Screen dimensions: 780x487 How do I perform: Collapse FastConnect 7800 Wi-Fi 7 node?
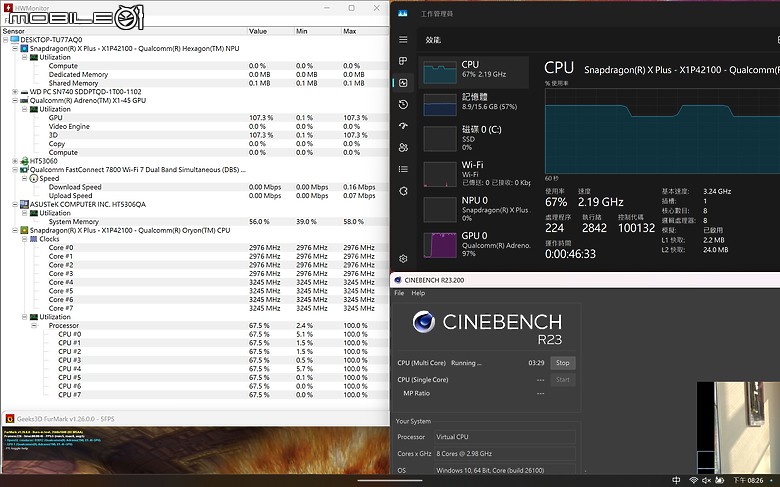coord(15,170)
